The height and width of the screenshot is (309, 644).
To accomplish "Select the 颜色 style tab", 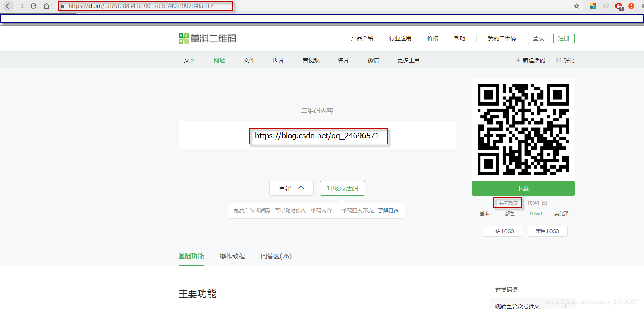I will click(510, 214).
